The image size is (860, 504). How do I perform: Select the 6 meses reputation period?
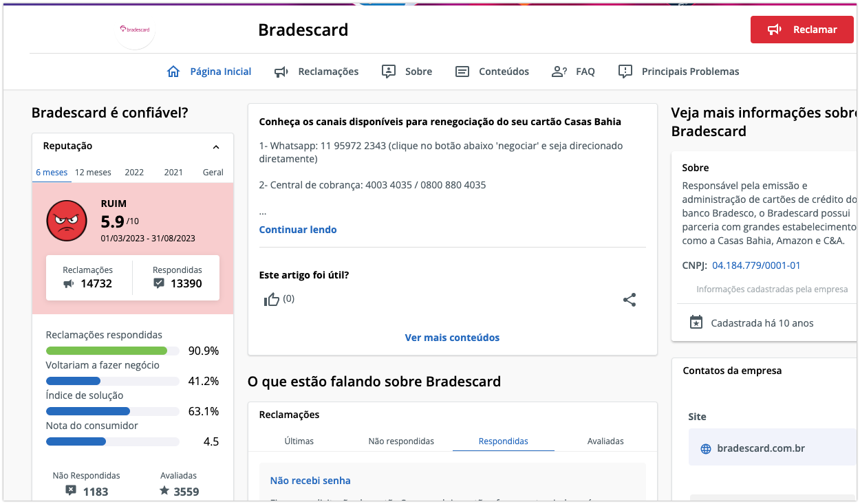(x=52, y=173)
